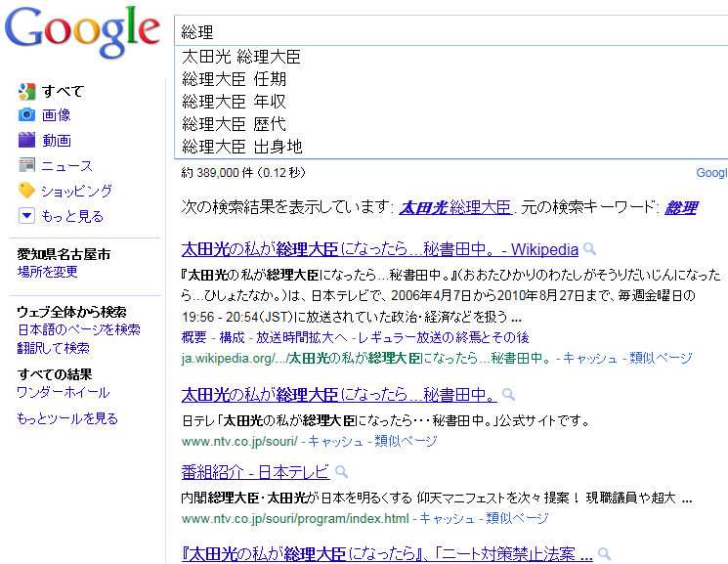The width and height of the screenshot is (728, 564).
Task: Open result 『太田光の私が総理大臣になったら』、「ニート対策禁止法案
Action: [387, 554]
